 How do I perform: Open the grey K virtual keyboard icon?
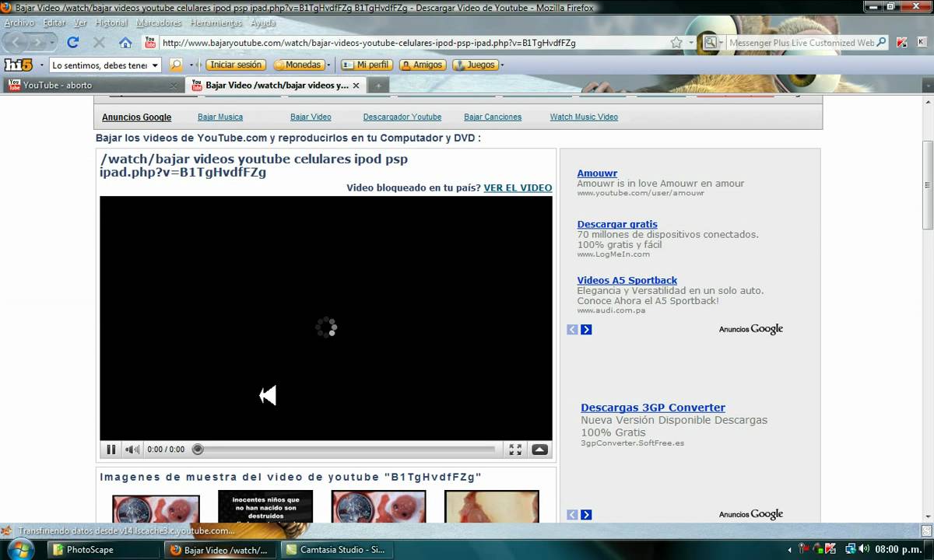pyautogui.click(x=922, y=43)
